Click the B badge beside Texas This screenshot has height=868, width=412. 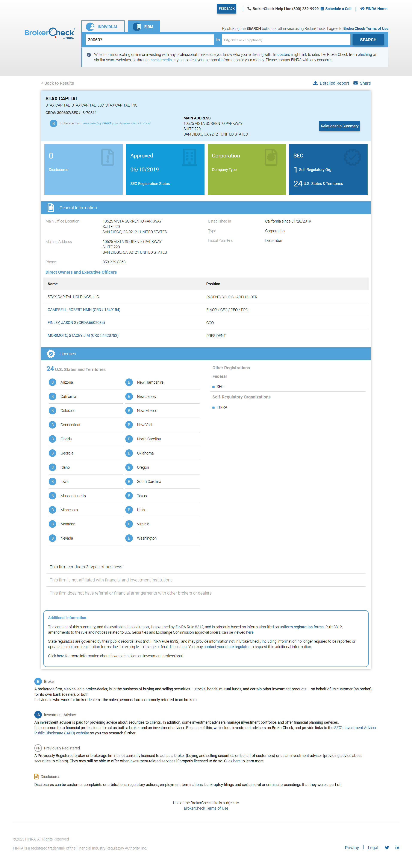129,495
